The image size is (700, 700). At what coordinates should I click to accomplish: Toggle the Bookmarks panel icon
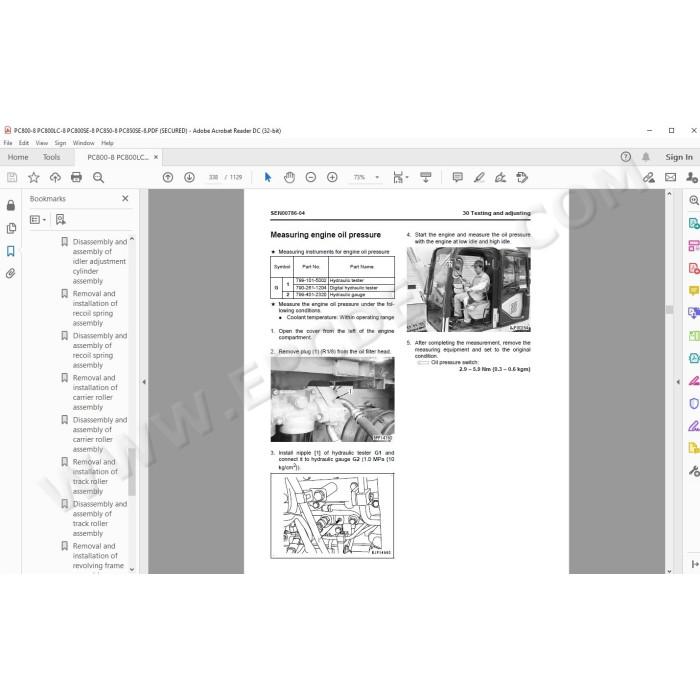pos(11,251)
